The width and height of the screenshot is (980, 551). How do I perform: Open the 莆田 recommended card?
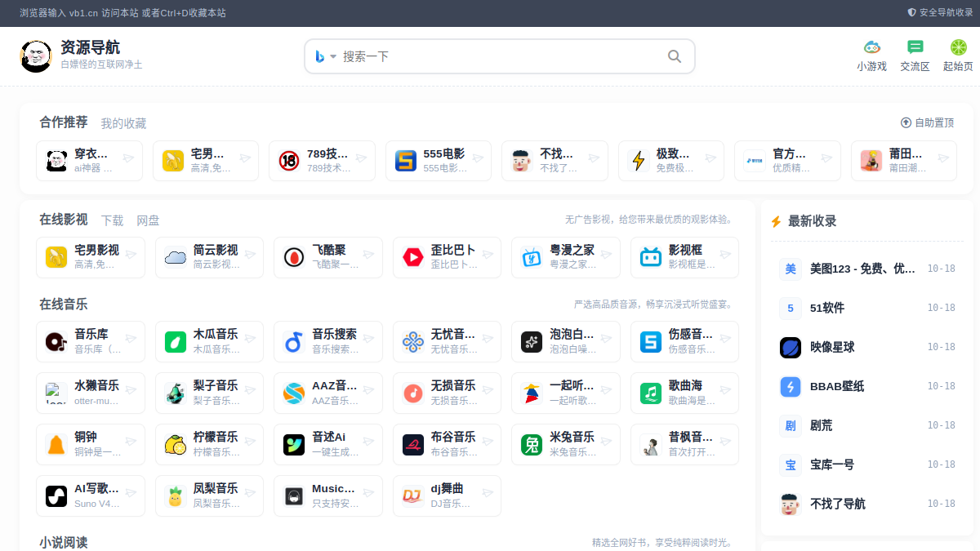tap(904, 161)
